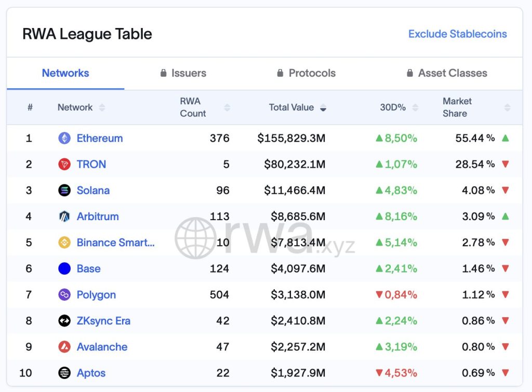The height and width of the screenshot is (392, 532).
Task: Click the Avalanche red logo icon
Action: pyautogui.click(x=64, y=347)
